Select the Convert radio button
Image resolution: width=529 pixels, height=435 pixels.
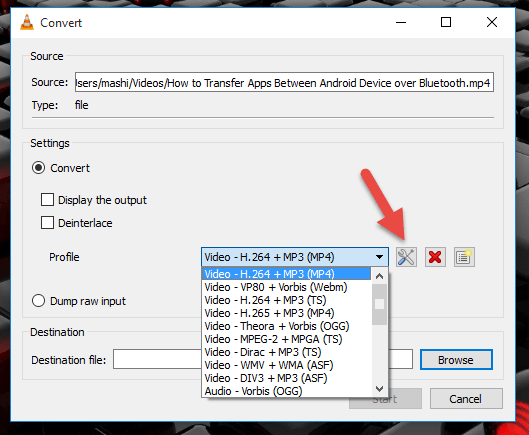(x=38, y=168)
